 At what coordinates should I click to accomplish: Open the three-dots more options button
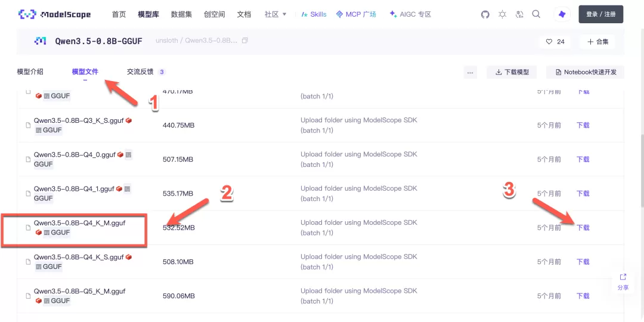(470, 72)
